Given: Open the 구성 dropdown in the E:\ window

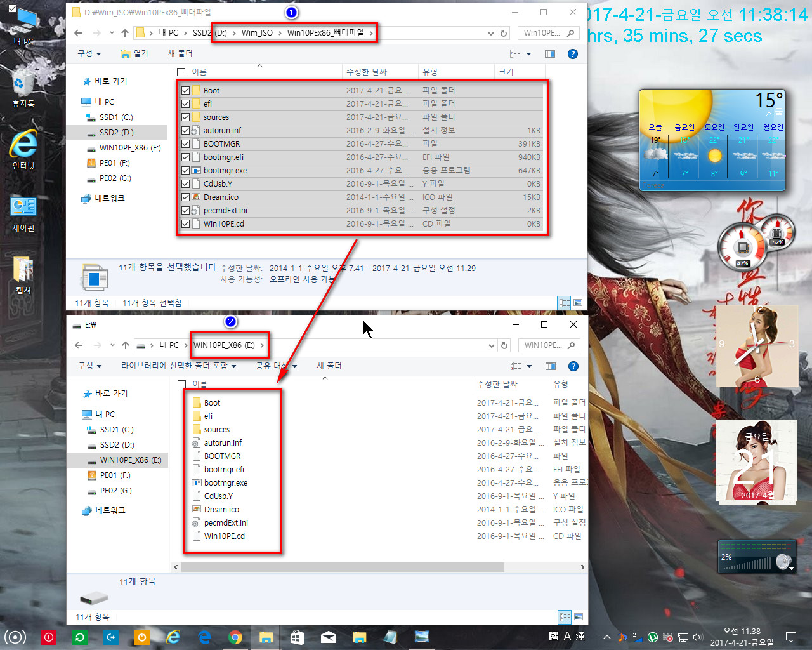Looking at the screenshot, I should [x=90, y=366].
